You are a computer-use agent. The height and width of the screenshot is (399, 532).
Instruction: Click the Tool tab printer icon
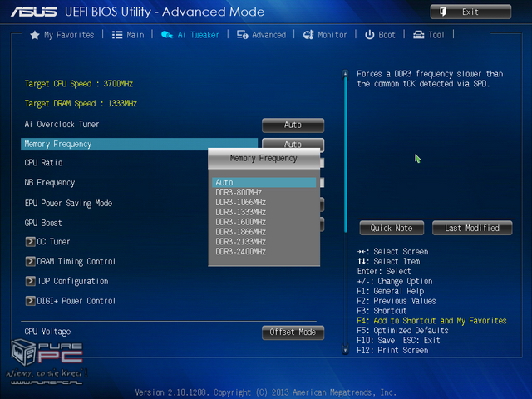pos(418,35)
